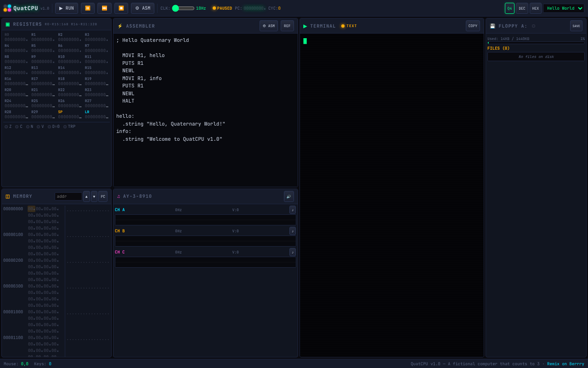Click the TRP flag indicator
588x368 pixels.
tap(69, 126)
